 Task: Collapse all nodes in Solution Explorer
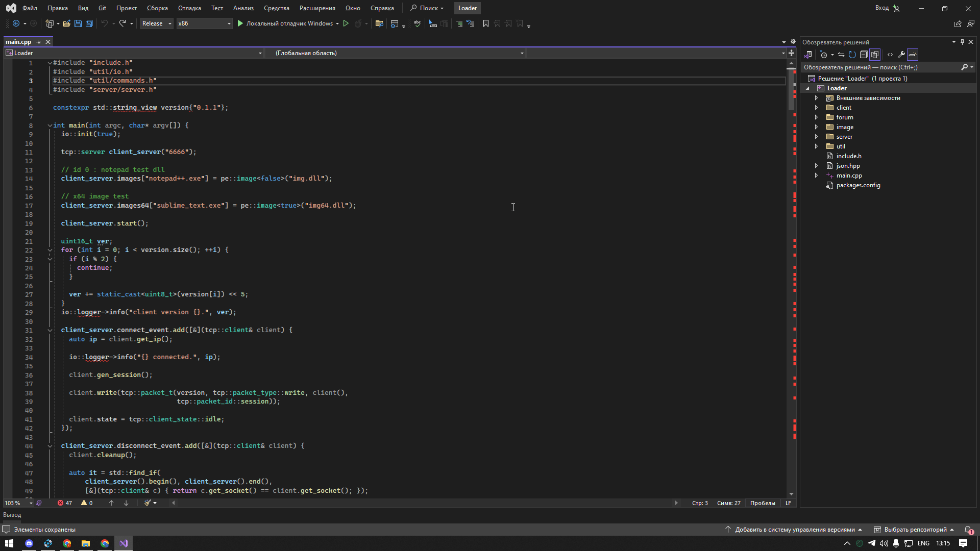coord(864,55)
